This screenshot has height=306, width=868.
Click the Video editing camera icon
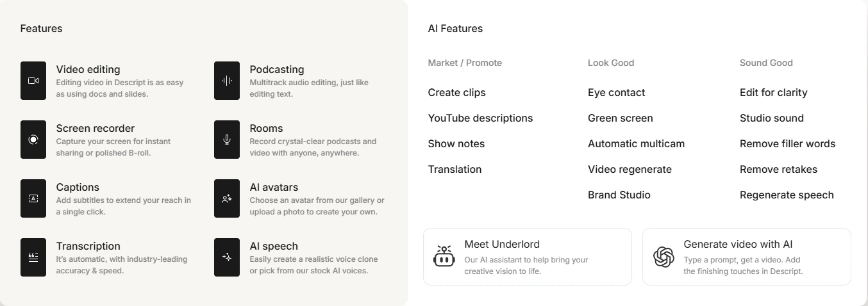[33, 81]
